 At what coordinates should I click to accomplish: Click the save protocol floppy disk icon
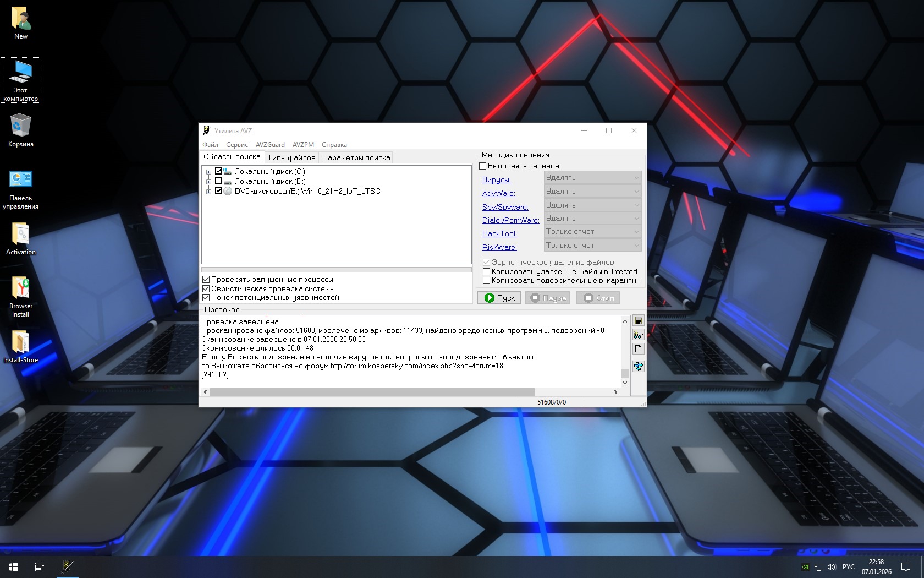tap(638, 320)
